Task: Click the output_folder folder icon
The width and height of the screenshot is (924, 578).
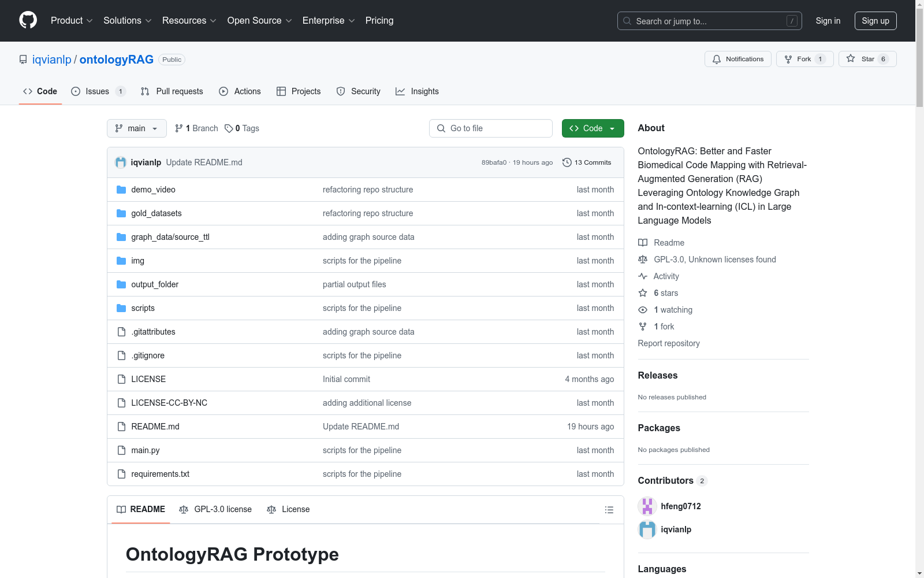Action: click(121, 284)
